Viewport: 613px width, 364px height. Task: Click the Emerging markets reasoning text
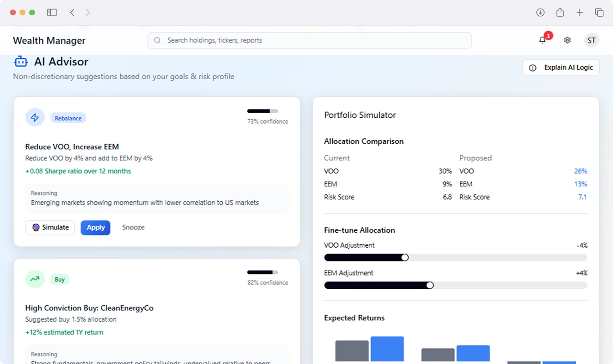(x=145, y=203)
